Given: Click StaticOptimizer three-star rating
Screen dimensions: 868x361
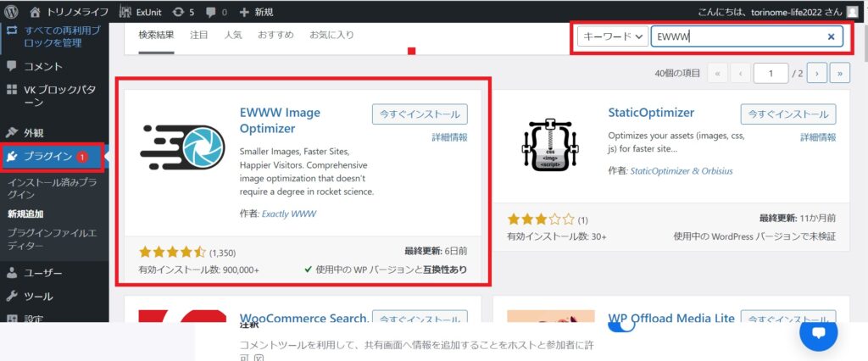Looking at the screenshot, I should click(541, 219).
